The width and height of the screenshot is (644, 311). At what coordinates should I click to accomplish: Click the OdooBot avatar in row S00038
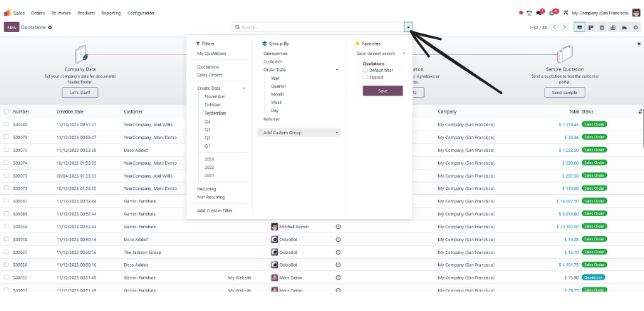pyautogui.click(x=274, y=240)
